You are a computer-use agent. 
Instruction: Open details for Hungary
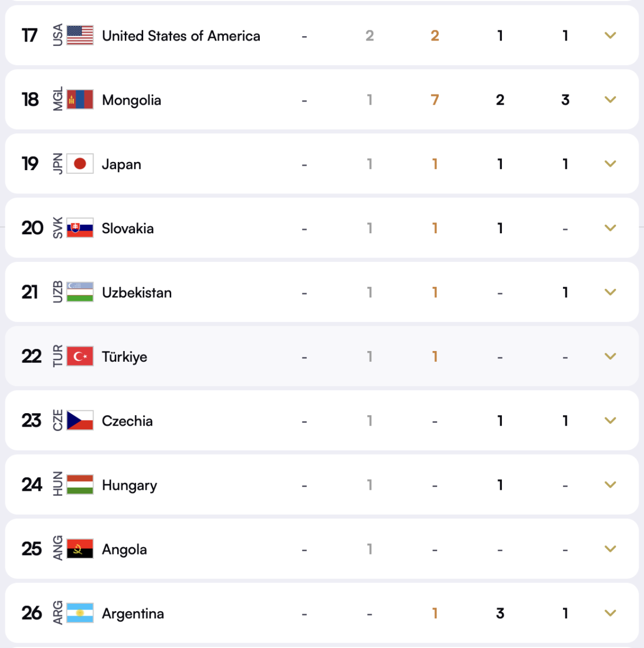pyautogui.click(x=610, y=484)
